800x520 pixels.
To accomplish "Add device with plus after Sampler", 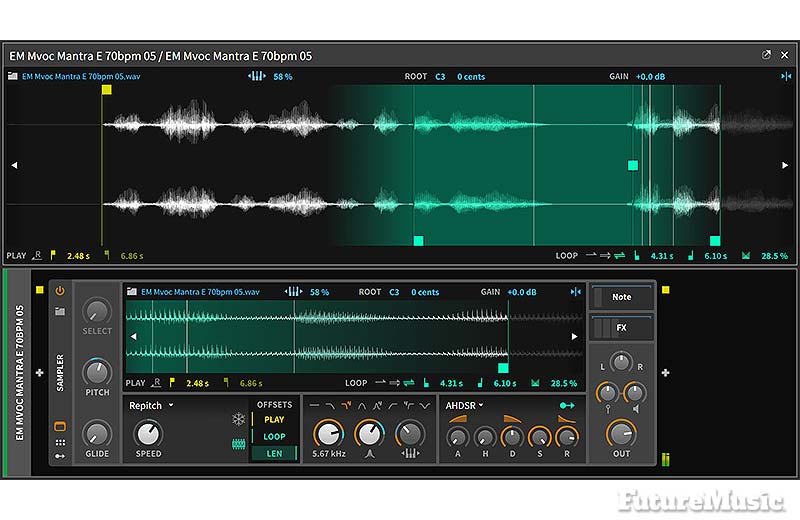I will (665, 373).
